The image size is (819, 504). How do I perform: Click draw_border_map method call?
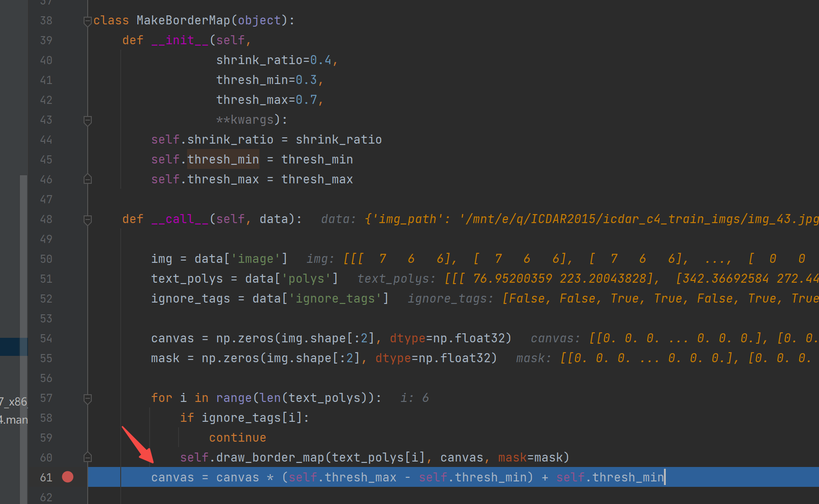[x=270, y=457]
